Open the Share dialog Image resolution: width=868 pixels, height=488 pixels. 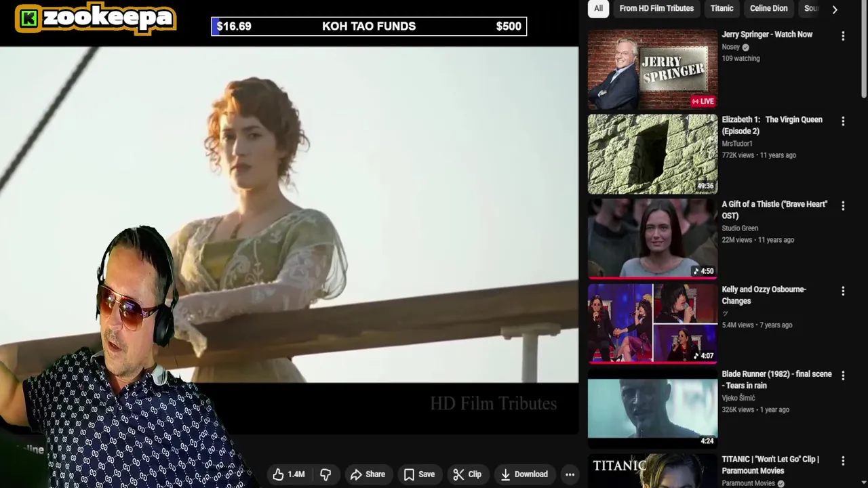click(x=368, y=474)
